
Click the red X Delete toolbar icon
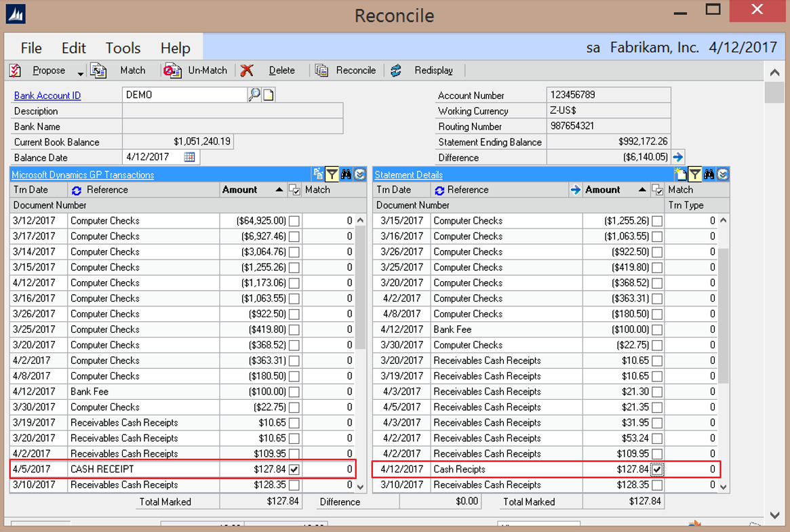pos(247,70)
